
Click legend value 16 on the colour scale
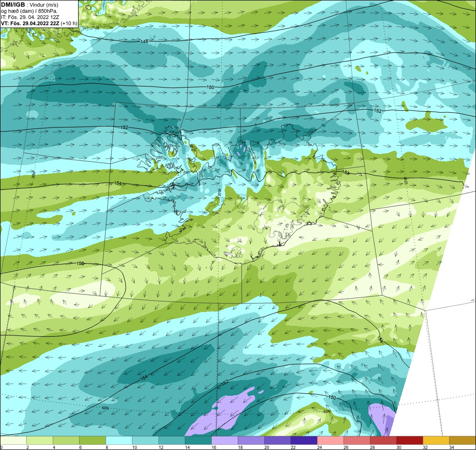click(214, 447)
